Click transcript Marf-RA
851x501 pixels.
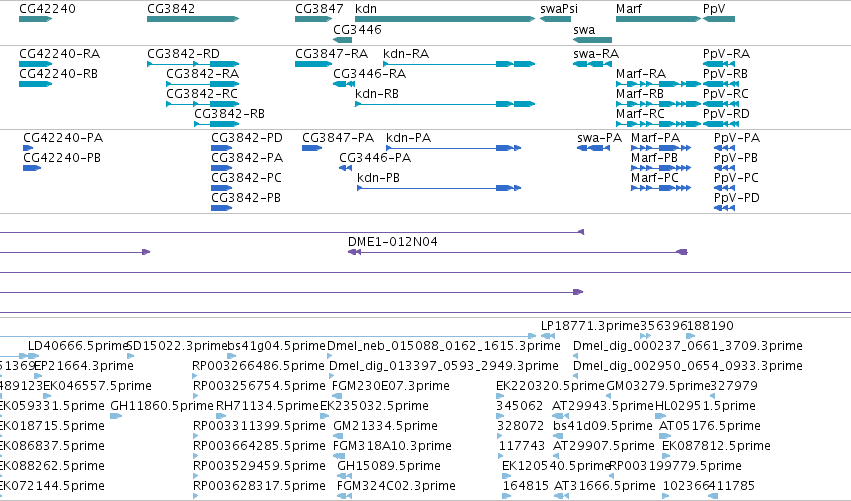click(658, 84)
